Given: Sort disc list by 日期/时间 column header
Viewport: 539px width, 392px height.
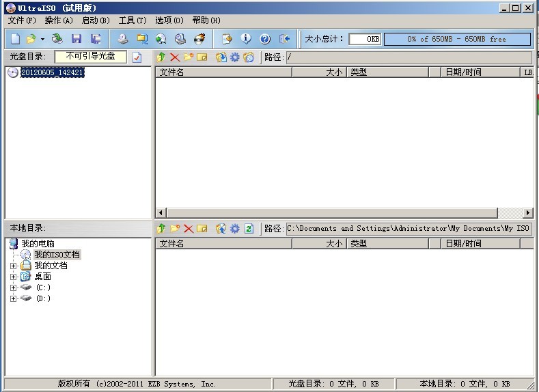Looking at the screenshot, I should point(480,72).
